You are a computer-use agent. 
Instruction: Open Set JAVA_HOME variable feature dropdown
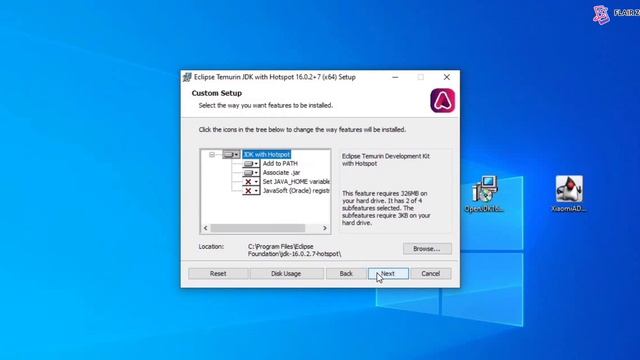(x=251, y=182)
